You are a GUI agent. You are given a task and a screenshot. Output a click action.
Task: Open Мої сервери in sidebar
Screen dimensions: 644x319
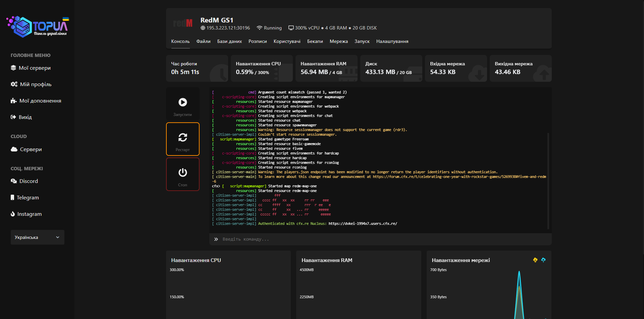35,68
